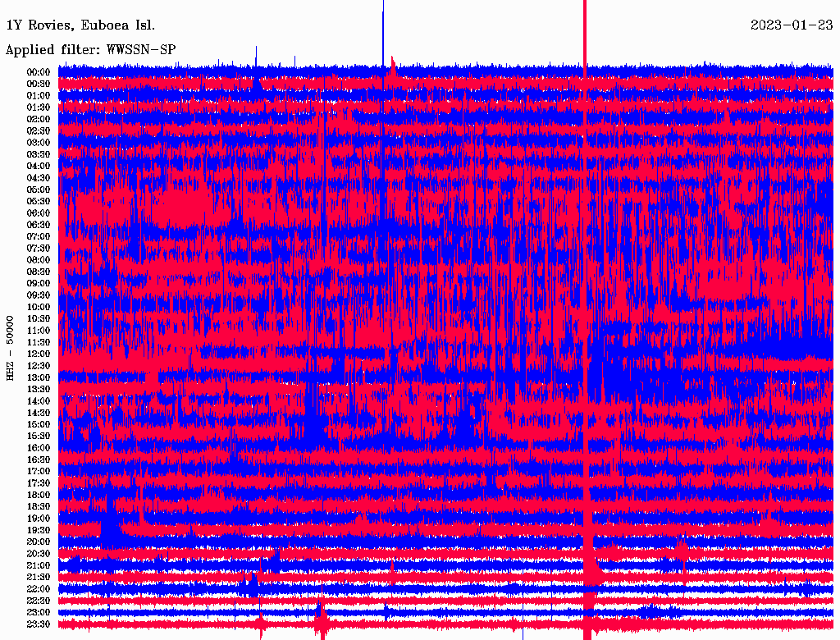Select the 17:00 time label

39,472
